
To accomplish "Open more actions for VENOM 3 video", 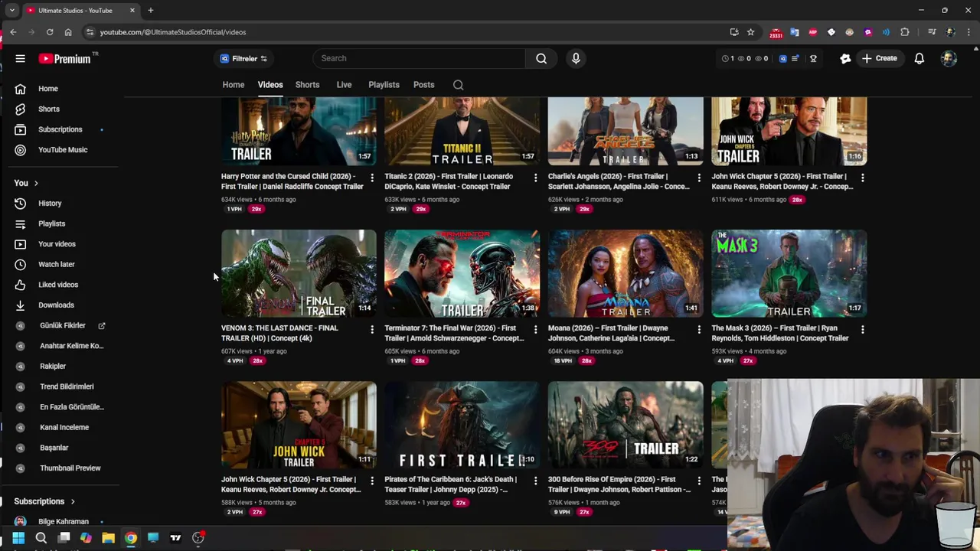I will (372, 329).
